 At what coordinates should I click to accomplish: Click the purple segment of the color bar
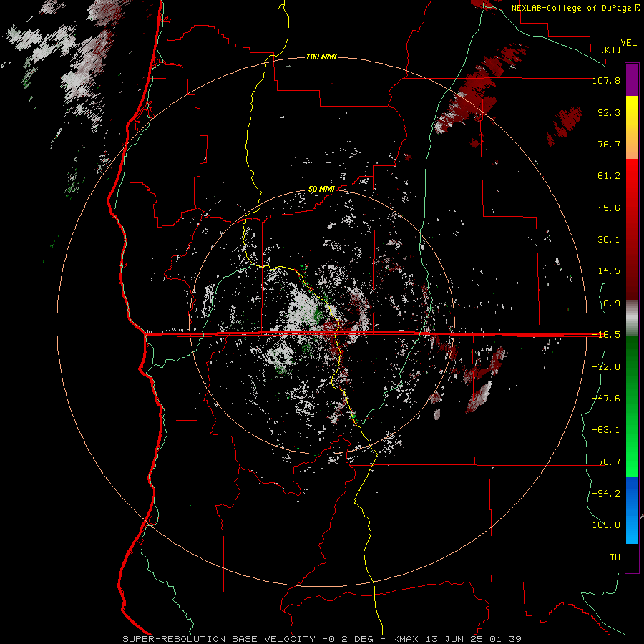(632, 79)
